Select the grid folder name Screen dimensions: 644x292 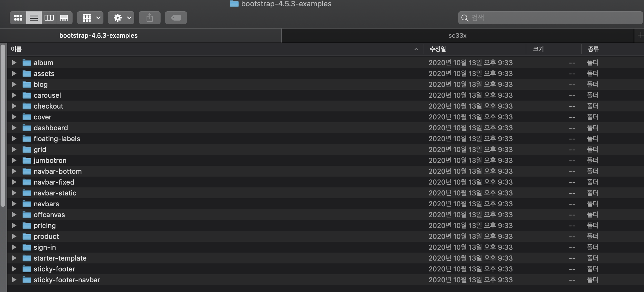pos(40,150)
